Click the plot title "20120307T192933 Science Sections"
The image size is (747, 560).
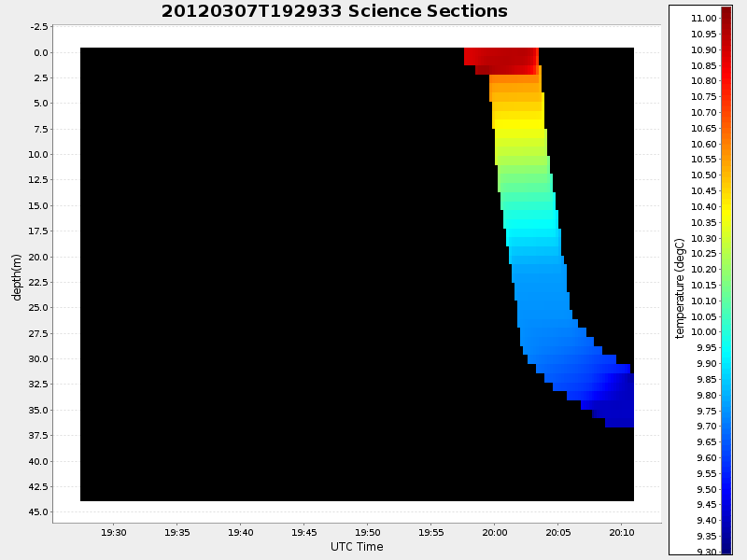click(334, 11)
